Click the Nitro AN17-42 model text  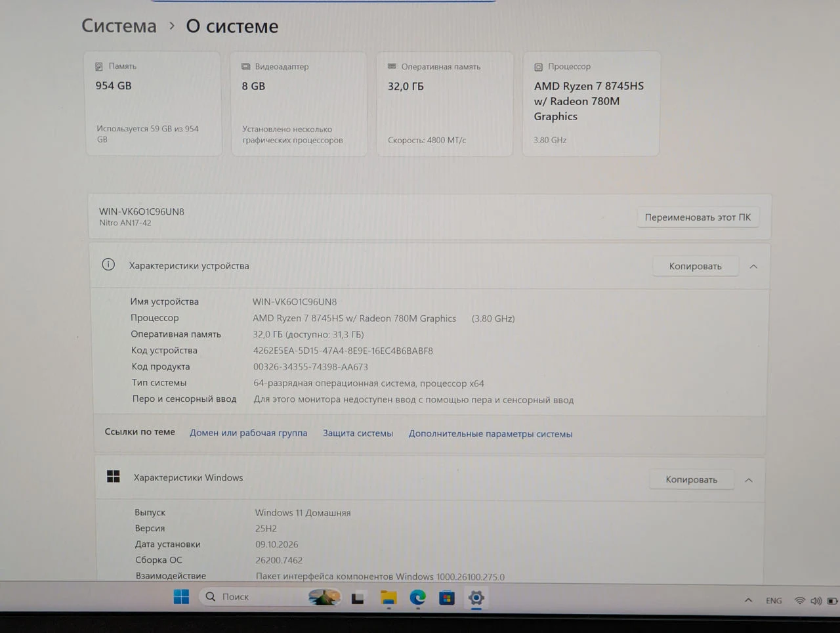(125, 223)
